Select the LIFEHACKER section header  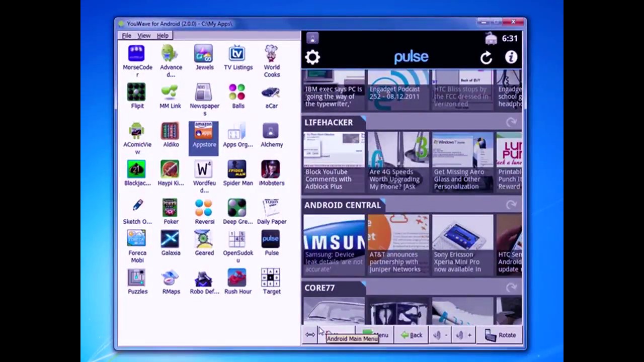point(329,122)
